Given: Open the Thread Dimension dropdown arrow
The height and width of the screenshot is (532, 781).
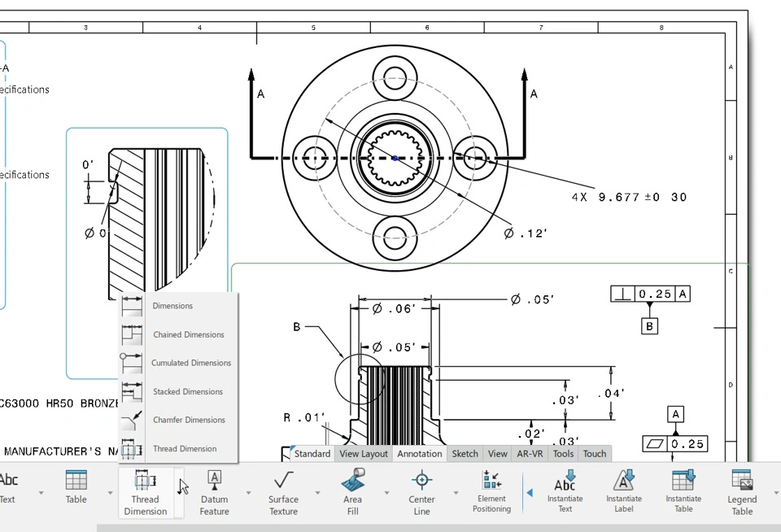Looking at the screenshot, I should 179,493.
